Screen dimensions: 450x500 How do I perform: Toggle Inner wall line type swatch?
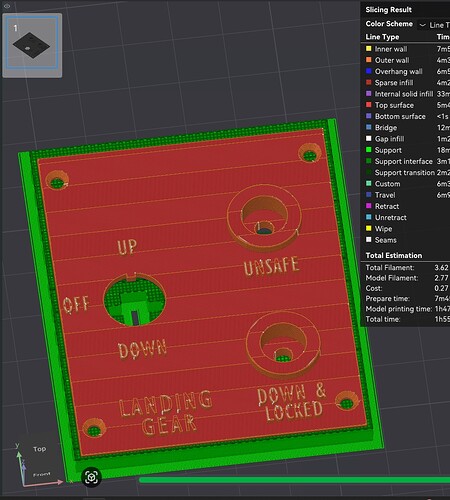(368, 49)
